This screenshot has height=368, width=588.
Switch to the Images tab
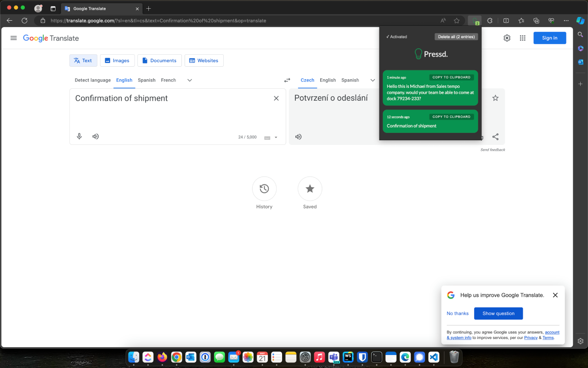pos(117,61)
